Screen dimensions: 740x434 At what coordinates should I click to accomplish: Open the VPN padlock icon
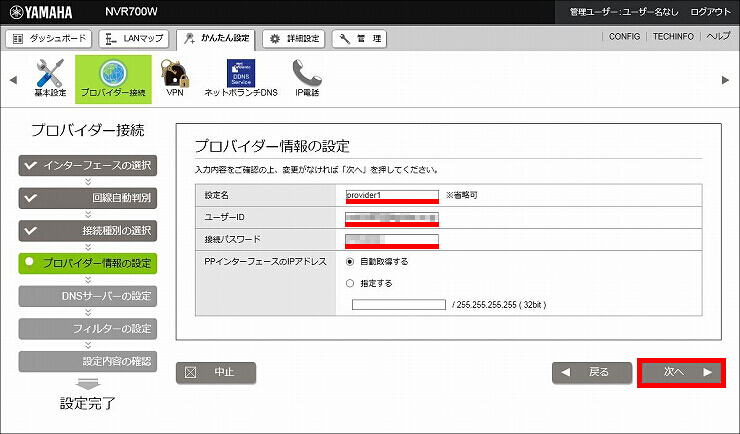(x=175, y=78)
